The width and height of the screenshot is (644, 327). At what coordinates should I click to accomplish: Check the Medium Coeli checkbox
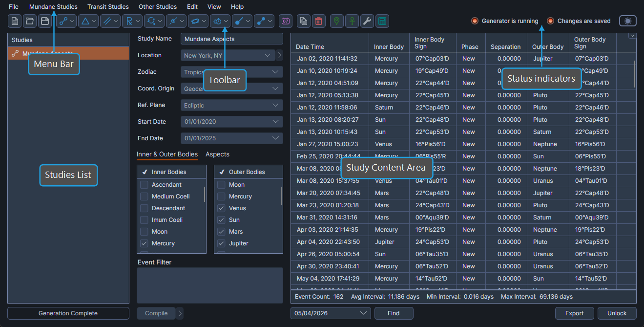144,196
